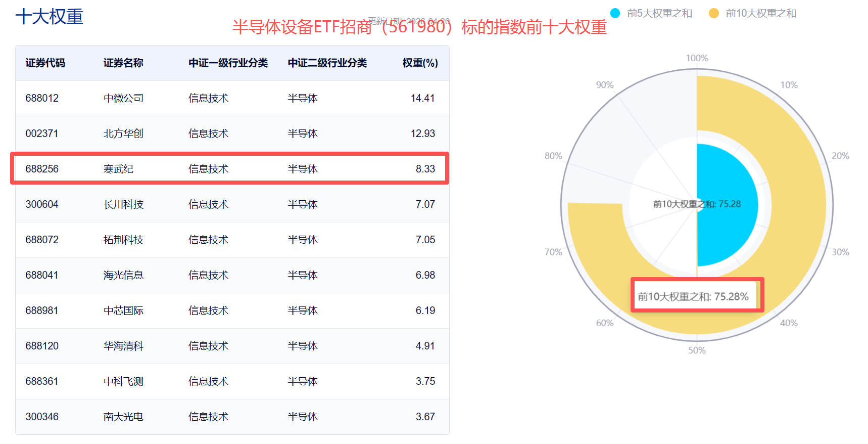Click the 证券名称 column header
The image size is (868, 444).
123,63
